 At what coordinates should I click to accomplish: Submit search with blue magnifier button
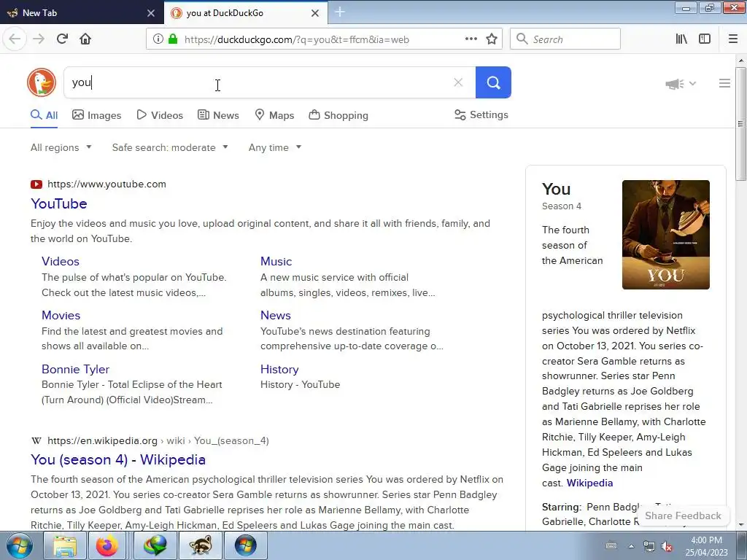pyautogui.click(x=493, y=82)
